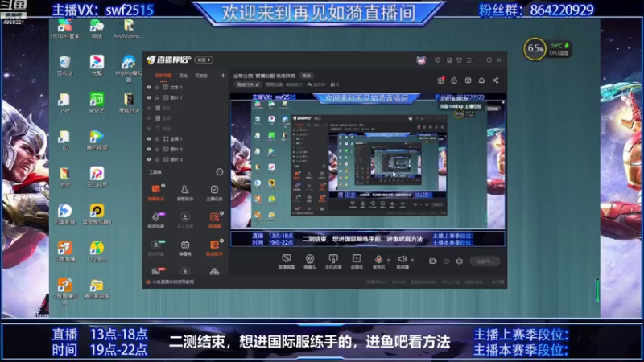Toggle visibility eye for 全屏 1 source
This screenshot has height=362, width=644.
click(x=149, y=138)
